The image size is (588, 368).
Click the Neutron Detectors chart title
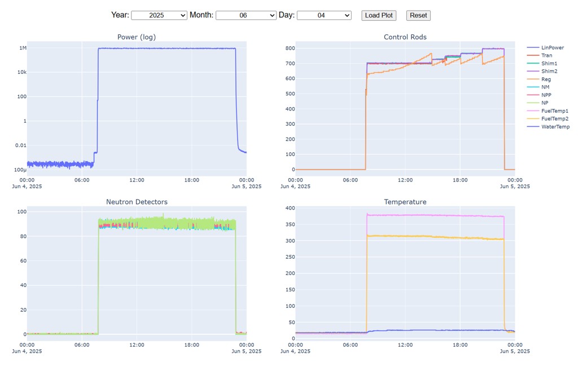point(137,202)
